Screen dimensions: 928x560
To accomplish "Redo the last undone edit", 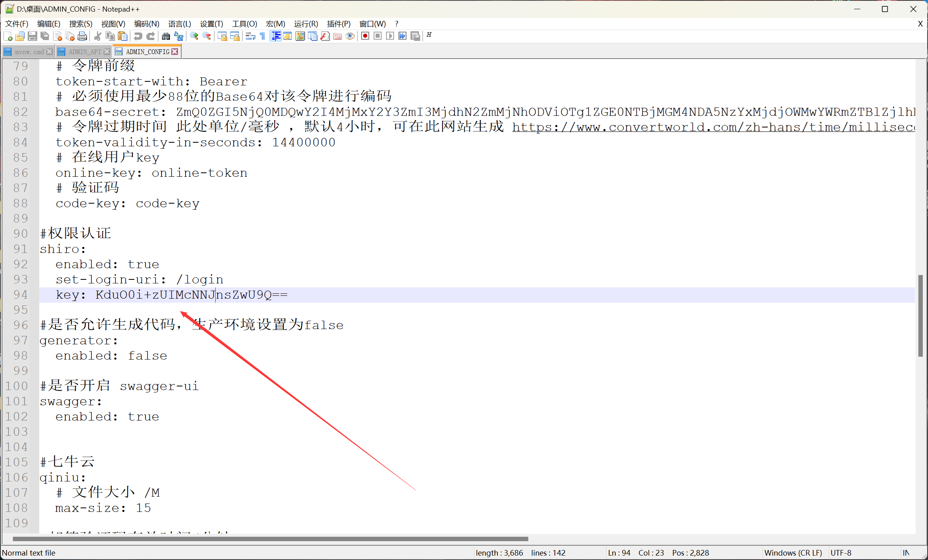I will [150, 36].
